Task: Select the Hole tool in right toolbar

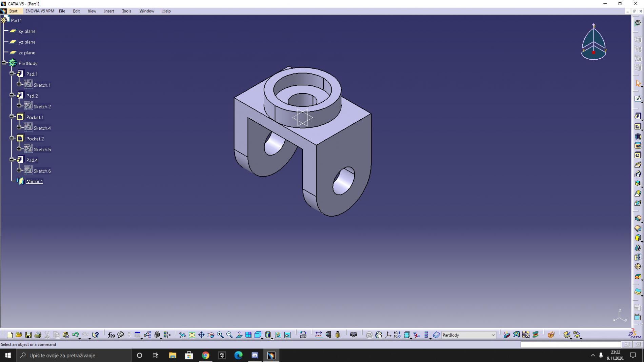Action: [x=638, y=155]
